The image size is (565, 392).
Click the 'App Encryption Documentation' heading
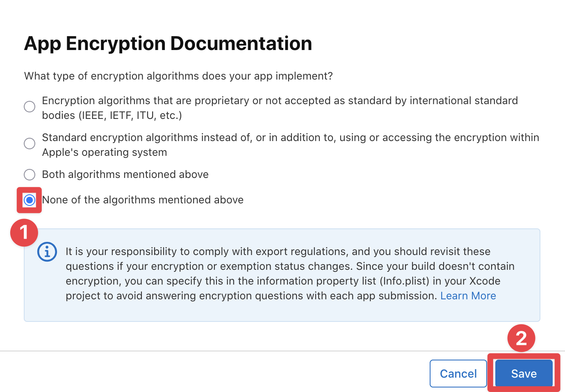click(x=168, y=43)
